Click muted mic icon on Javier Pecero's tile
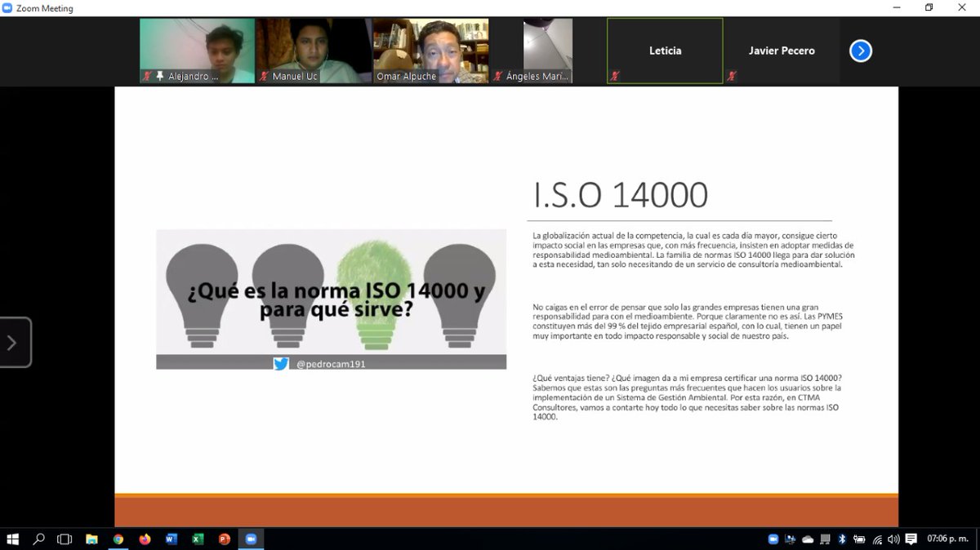This screenshot has height=550, width=980. point(732,76)
